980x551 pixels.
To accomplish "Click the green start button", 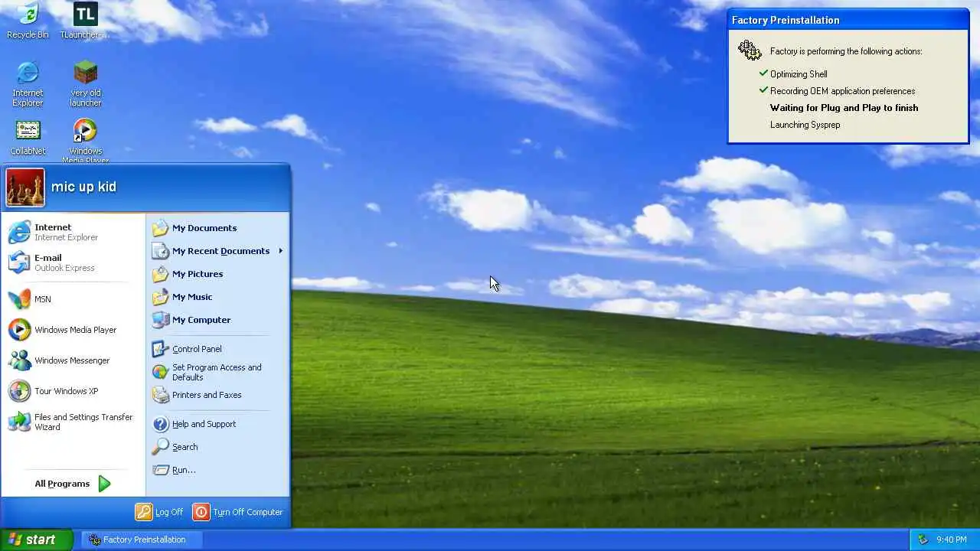I will (36, 540).
